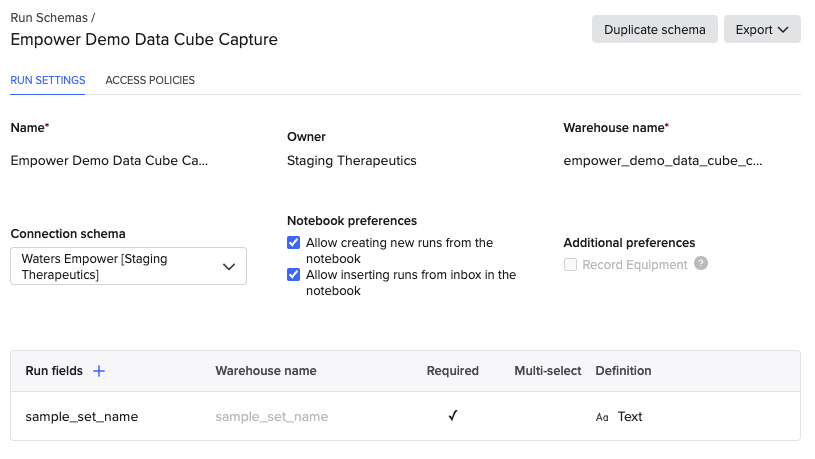This screenshot has width=815, height=459.
Task: Enable the Record Equipment checkbox
Action: (570, 265)
